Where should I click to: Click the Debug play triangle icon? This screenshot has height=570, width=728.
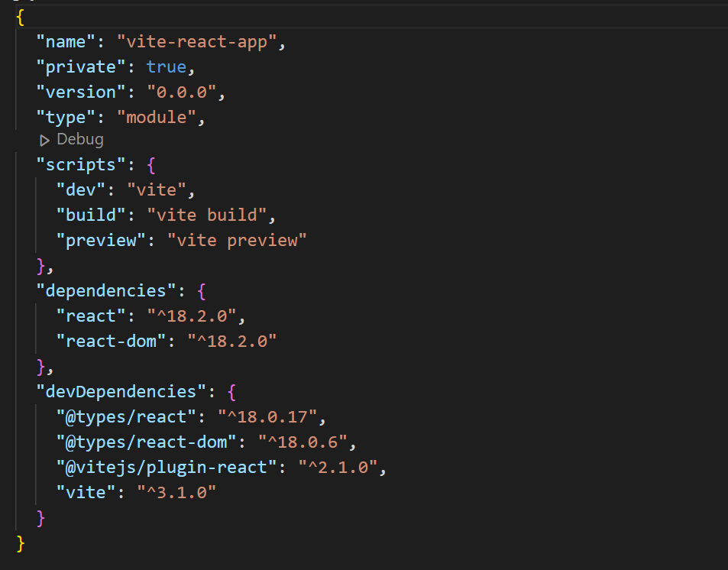click(44, 141)
